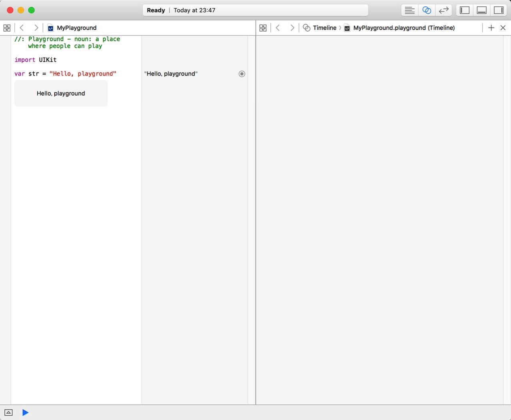Select MyPlayground.playground (Timeline) breadcrumb

pyautogui.click(x=403, y=28)
